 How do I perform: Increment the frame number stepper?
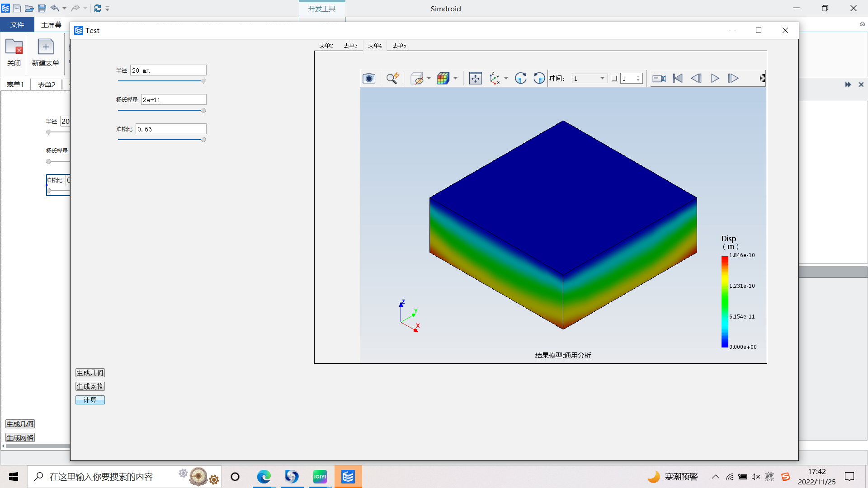point(638,76)
